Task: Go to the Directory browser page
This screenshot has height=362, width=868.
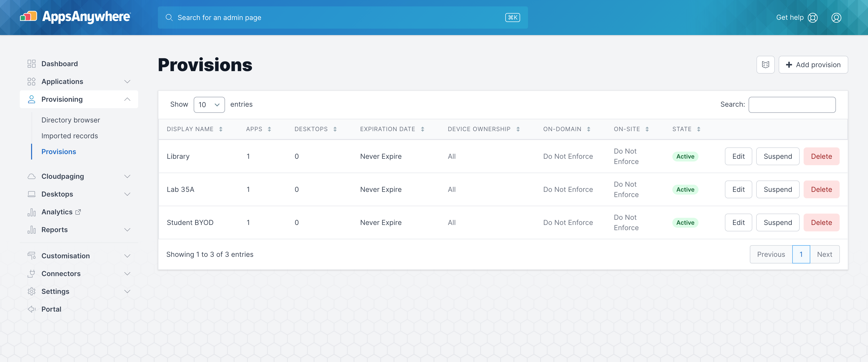Action: pos(71,120)
